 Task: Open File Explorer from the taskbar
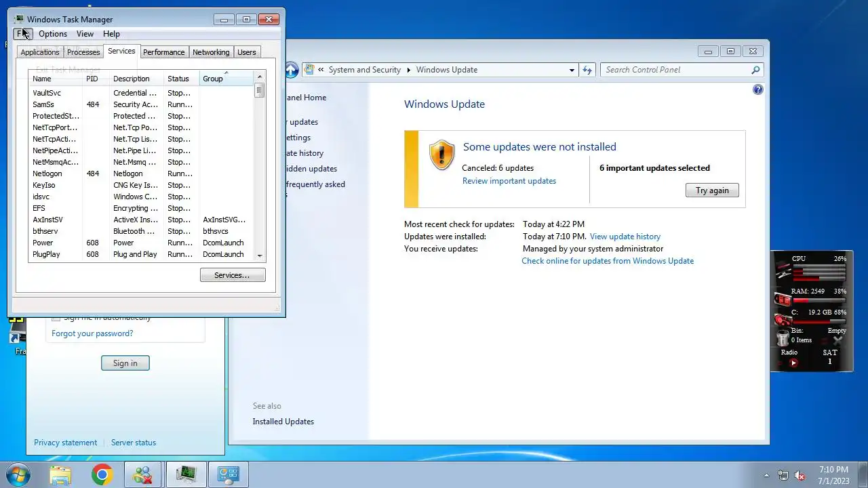pyautogui.click(x=60, y=474)
